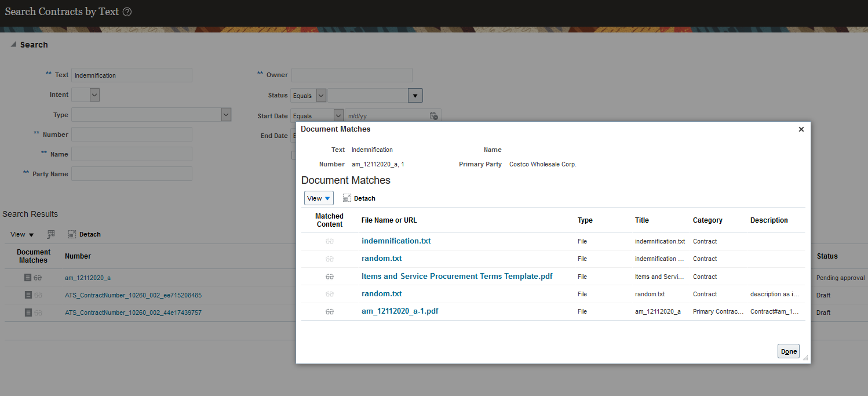
Task: Open the Intent dropdown
Action: point(94,95)
